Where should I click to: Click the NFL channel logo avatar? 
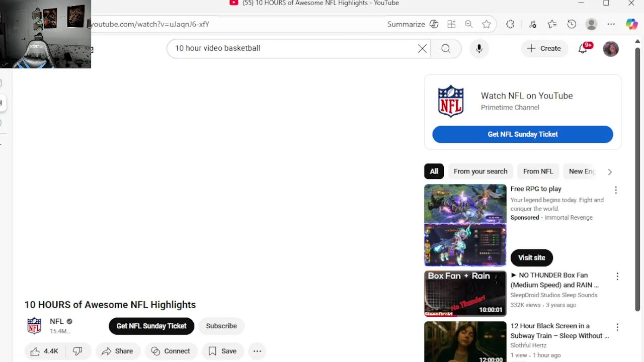34,326
